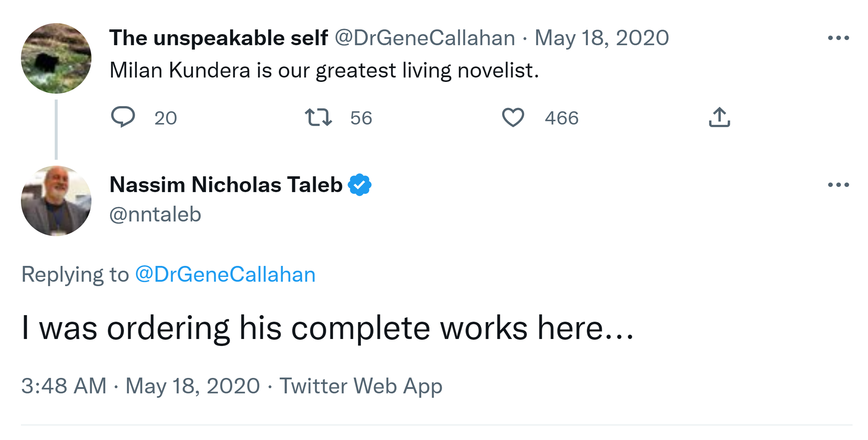868x440 pixels.
Task: Like the Milan Kundera tweet
Action: coord(513,117)
